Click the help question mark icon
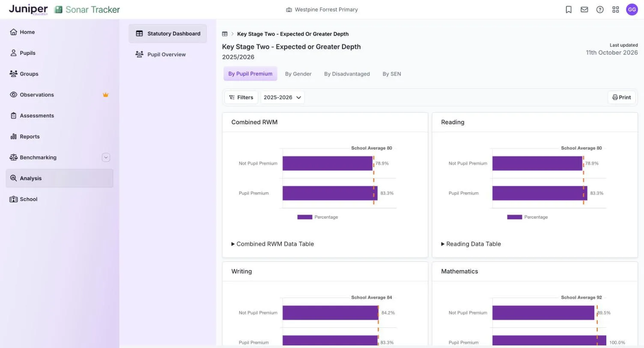Screen dimensions: 644x348 (x=600, y=9)
